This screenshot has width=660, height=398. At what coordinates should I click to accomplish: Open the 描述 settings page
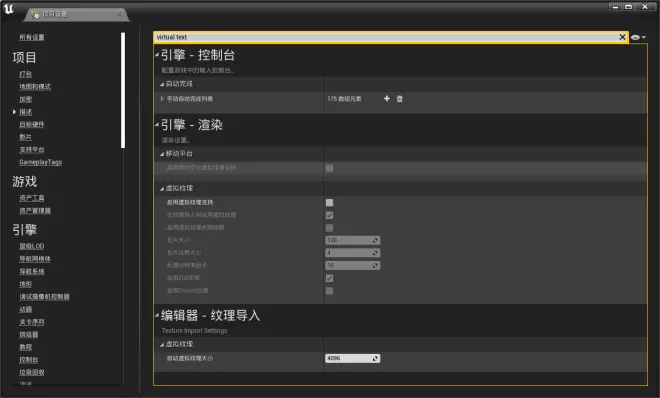[25, 112]
